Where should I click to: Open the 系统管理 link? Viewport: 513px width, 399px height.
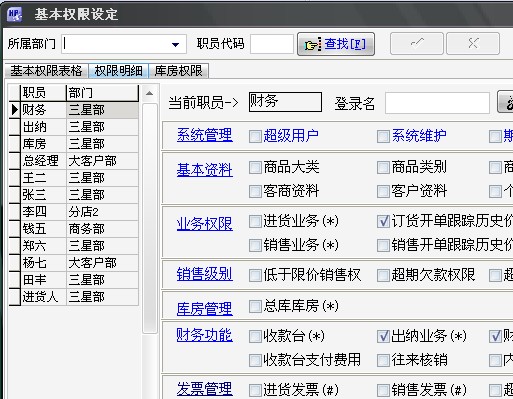click(205, 135)
